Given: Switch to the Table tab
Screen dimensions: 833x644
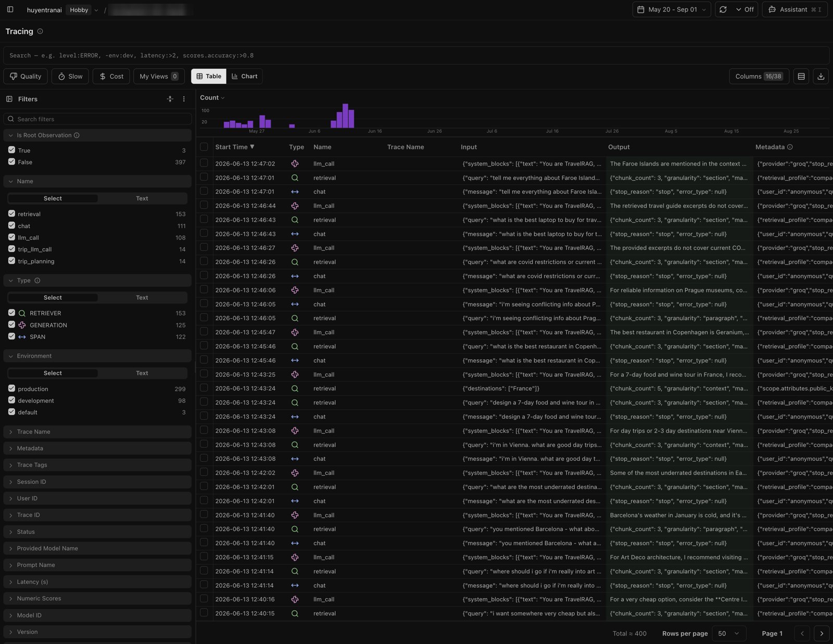Looking at the screenshot, I should pos(209,77).
